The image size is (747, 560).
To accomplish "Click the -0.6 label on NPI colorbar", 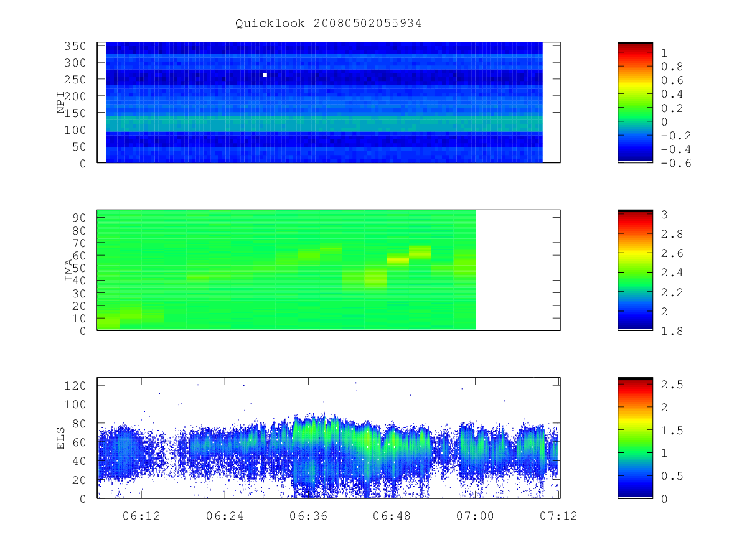I will click(x=675, y=163).
